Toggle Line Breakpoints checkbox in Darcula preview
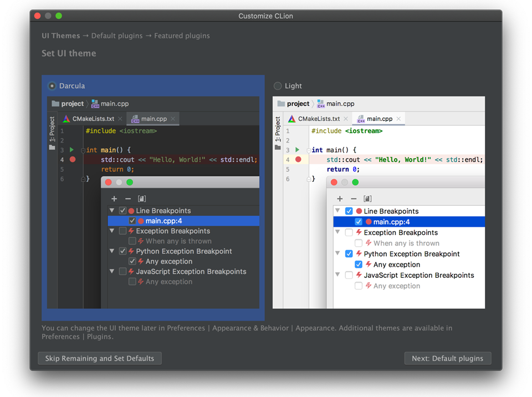The height and width of the screenshot is (397, 532). click(x=123, y=211)
